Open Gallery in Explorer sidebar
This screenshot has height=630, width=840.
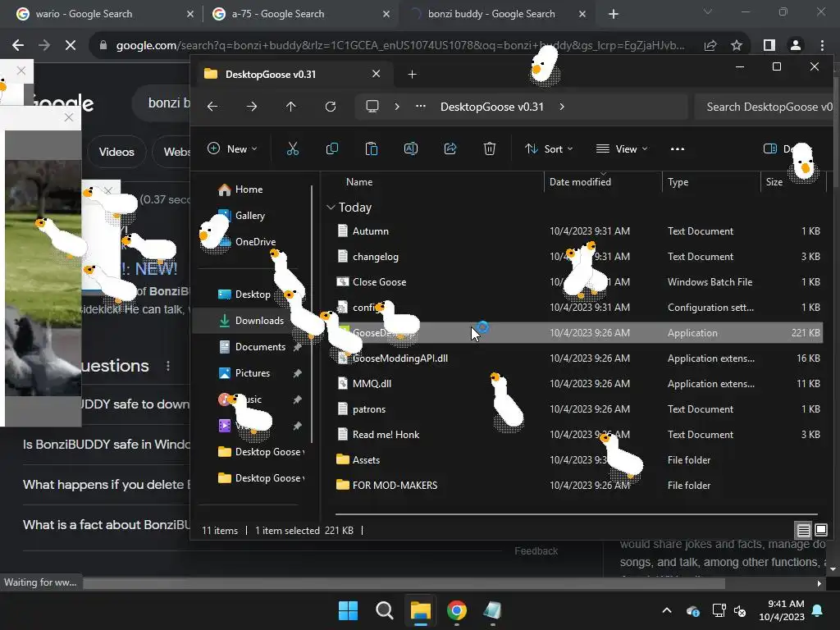click(249, 216)
